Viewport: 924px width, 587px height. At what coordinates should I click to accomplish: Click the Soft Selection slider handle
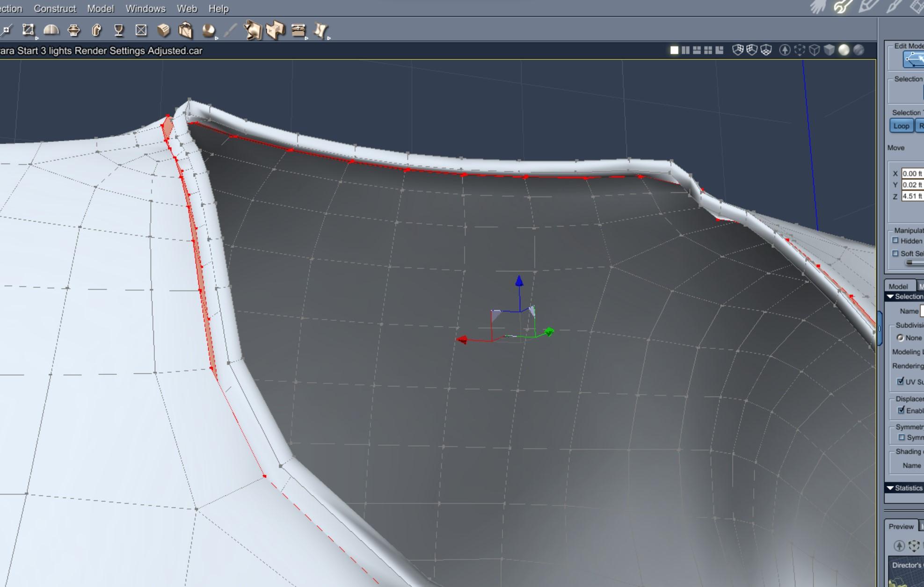point(910,263)
